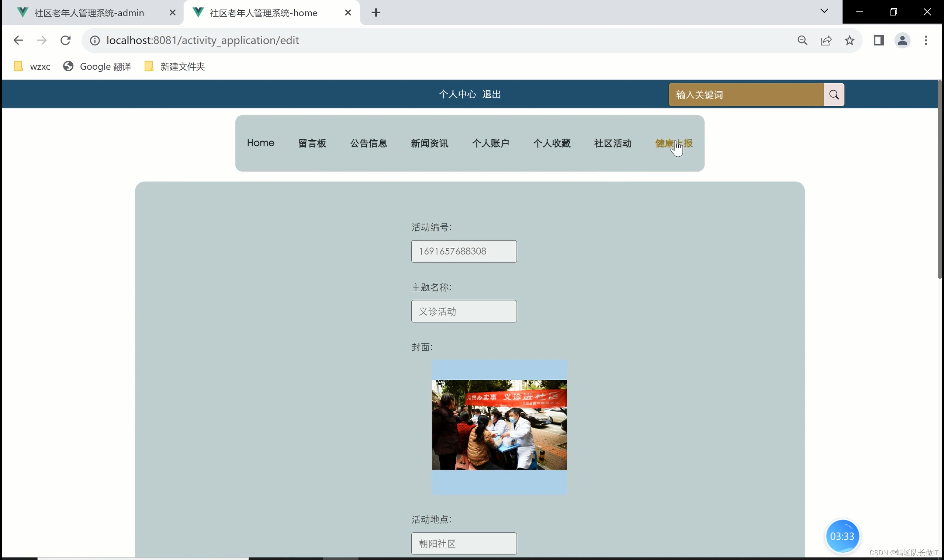Image resolution: width=944 pixels, height=560 pixels.
Task: Open the 社区活动 navigation menu item
Action: 612,143
